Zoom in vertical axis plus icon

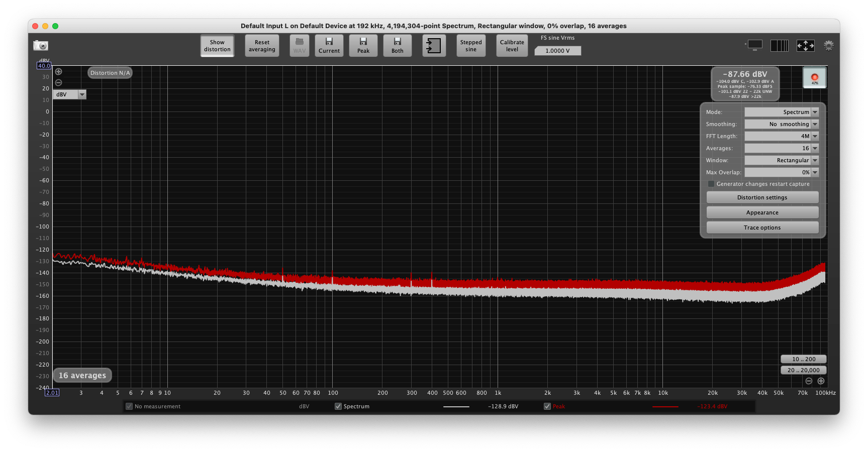58,72
